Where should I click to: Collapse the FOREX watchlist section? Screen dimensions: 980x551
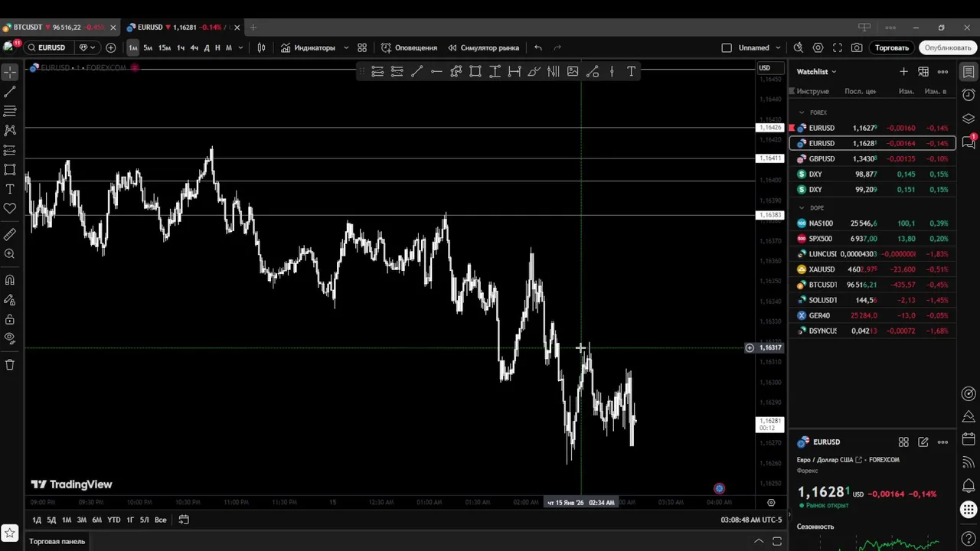tap(802, 112)
